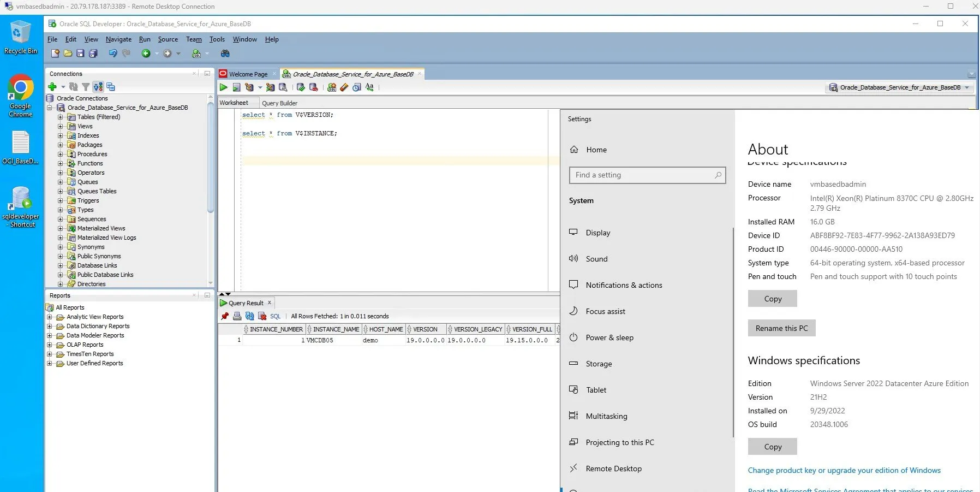Screen dimensions: 980x492
Task: Click the Rollback icon in worksheet toolbar
Action: 313,87
